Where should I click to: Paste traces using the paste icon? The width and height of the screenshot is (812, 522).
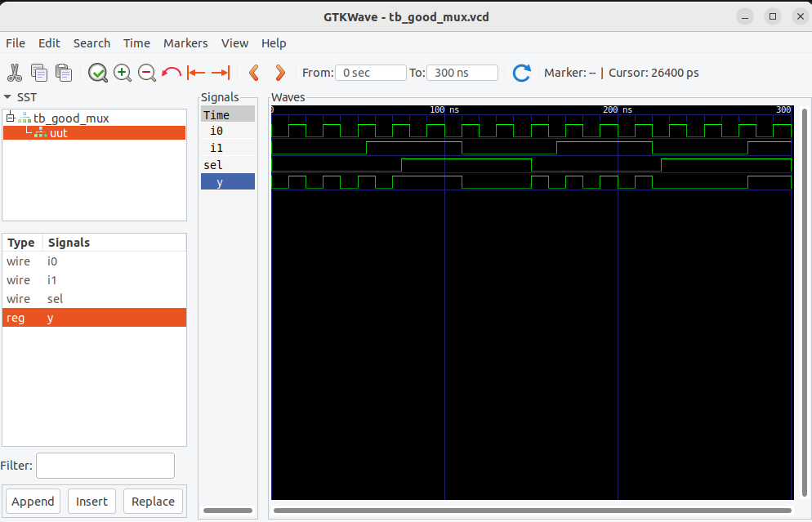(64, 73)
